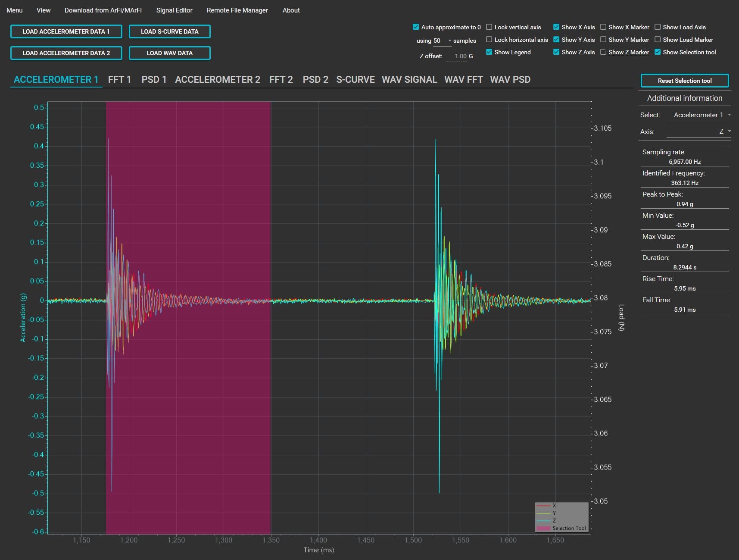The height and width of the screenshot is (560, 739).
Task: Disable the Show Legend checkbox
Action: 489,52
